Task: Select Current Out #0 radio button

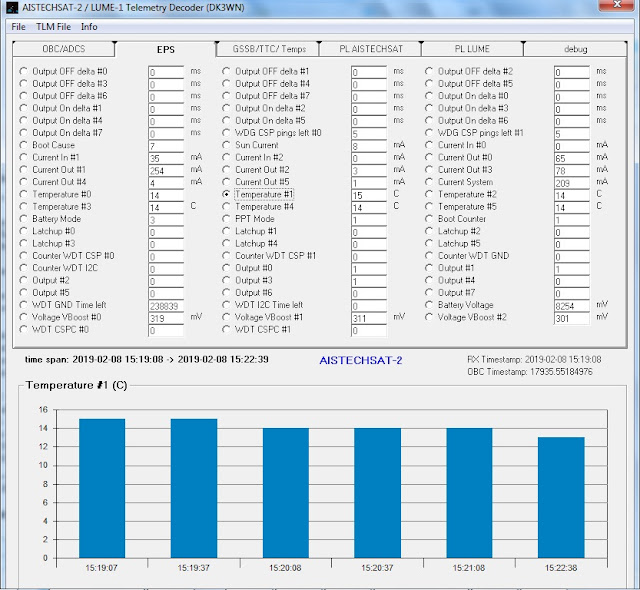Action: click(429, 157)
